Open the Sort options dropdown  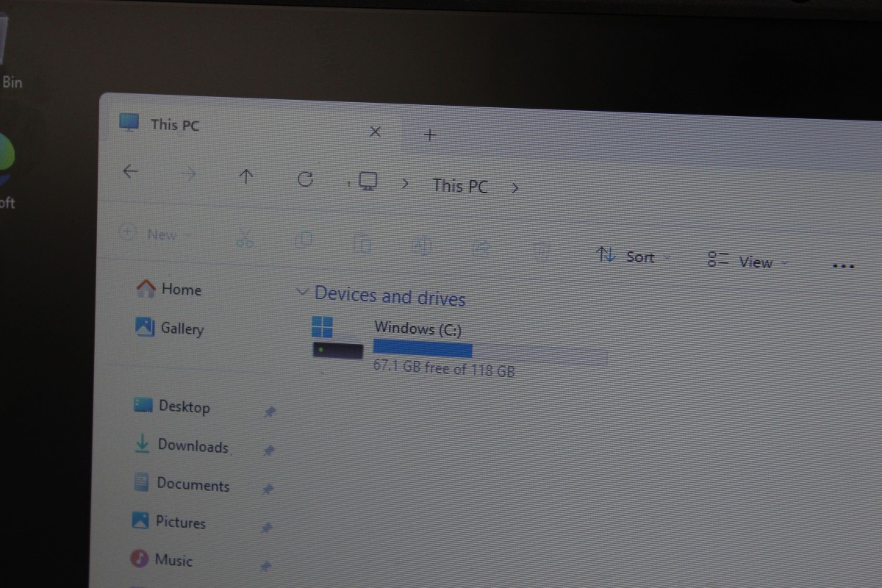(x=634, y=256)
